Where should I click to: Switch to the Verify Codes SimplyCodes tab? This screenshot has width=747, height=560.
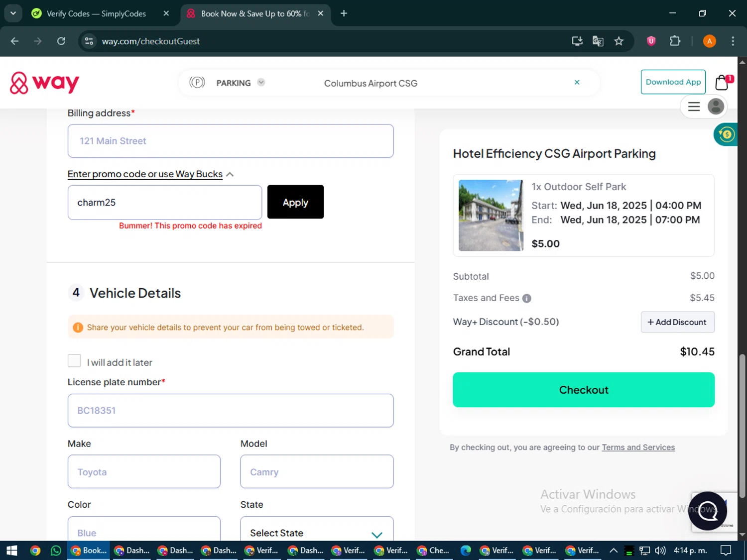coord(96,13)
